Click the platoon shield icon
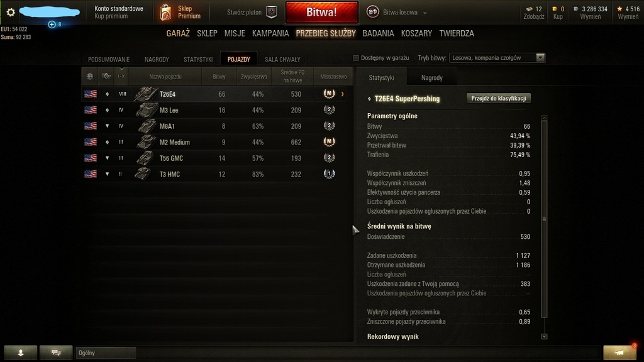Screen dimensions: 644x362 click(x=272, y=13)
